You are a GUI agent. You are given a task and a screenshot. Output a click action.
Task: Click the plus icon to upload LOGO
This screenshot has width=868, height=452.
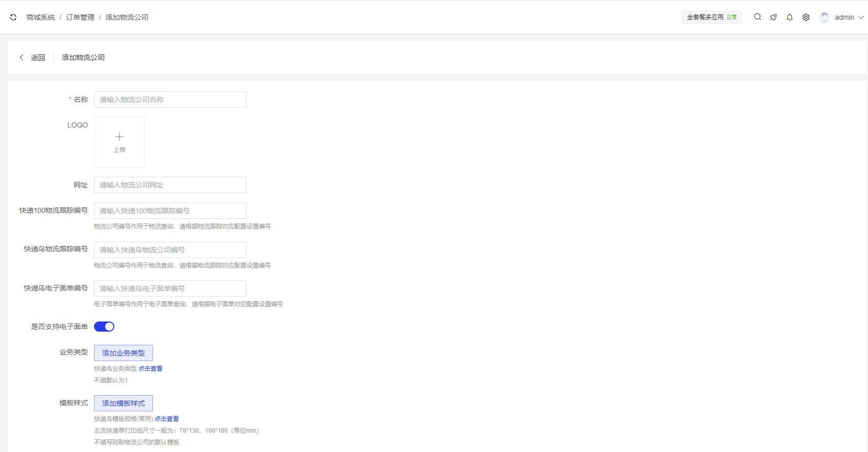pyautogui.click(x=119, y=137)
